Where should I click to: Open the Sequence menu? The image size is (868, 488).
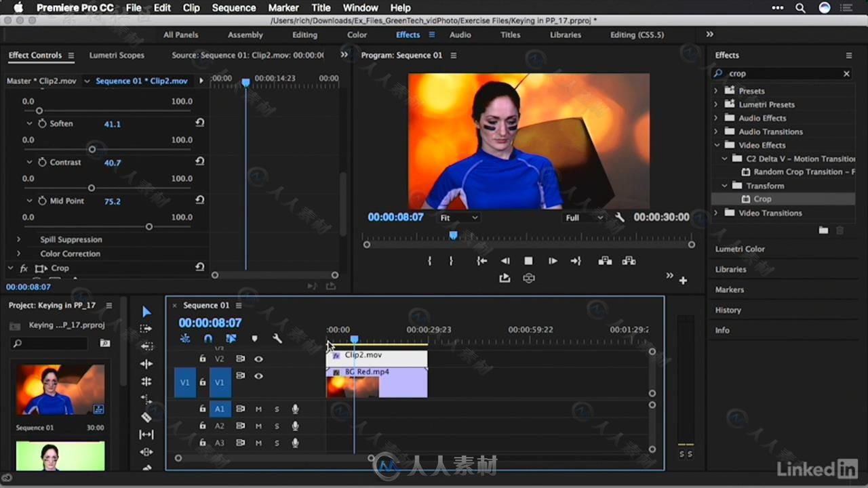tap(234, 7)
